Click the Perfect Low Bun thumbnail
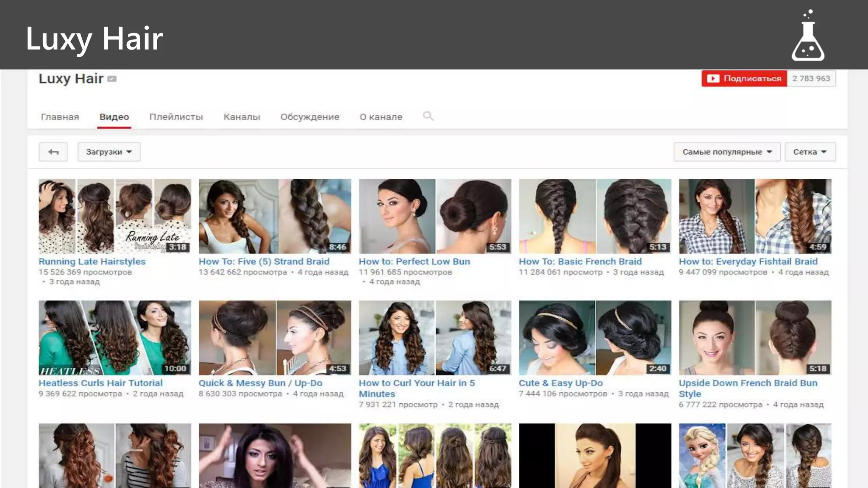Screen dimensions: 868x488 [435, 216]
